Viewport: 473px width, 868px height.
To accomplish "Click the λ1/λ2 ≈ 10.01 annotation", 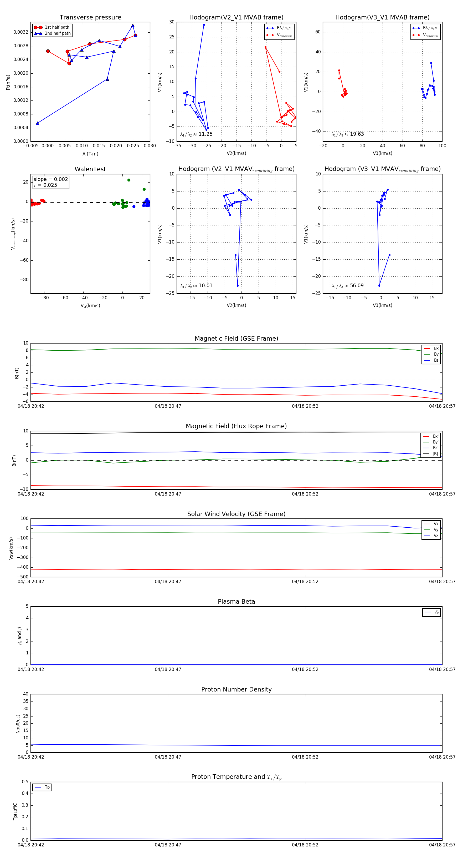I will coord(196,286).
